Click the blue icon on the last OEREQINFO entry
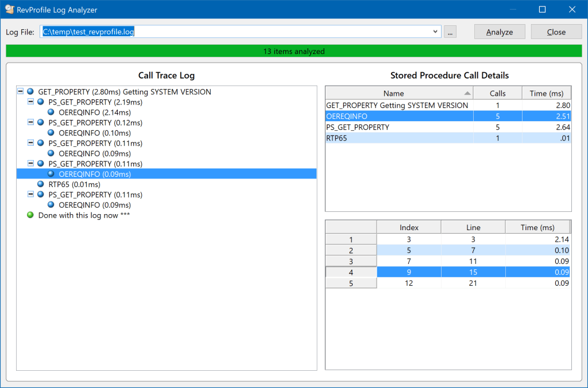 tap(50, 204)
